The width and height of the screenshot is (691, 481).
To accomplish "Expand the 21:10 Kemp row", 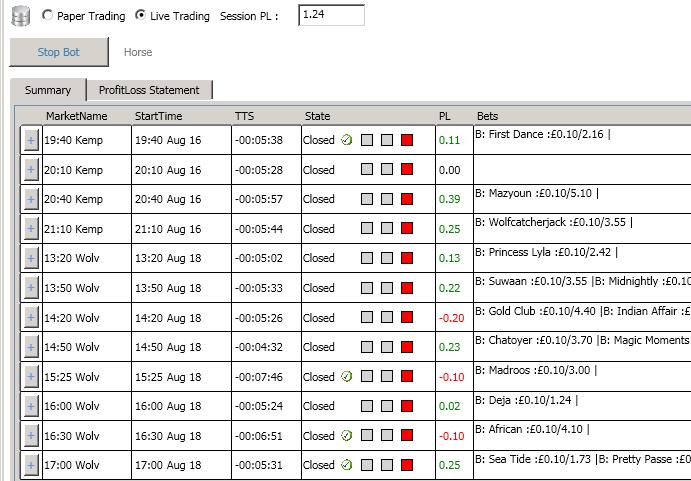I will tap(31, 229).
